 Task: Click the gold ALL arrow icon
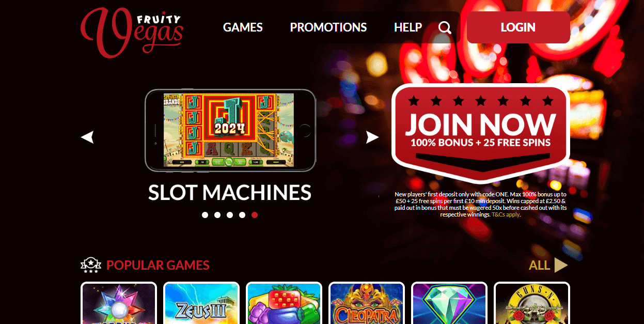pos(561,265)
